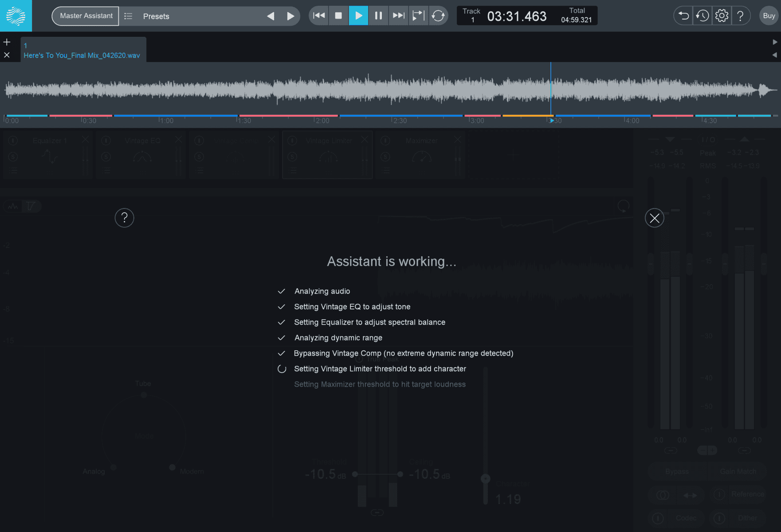Toggle the Equalizer 1 module power button
This screenshot has height=532, width=781.
[x=13, y=141]
